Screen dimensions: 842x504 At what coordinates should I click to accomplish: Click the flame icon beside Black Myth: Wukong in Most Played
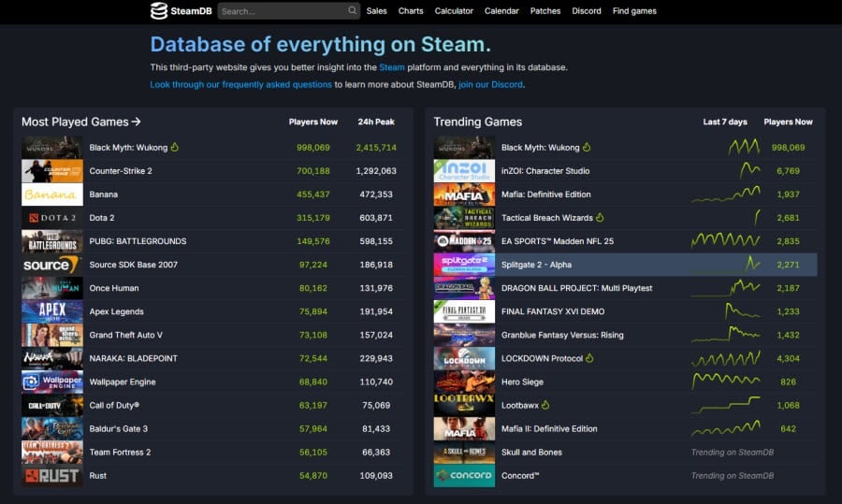coord(175,147)
